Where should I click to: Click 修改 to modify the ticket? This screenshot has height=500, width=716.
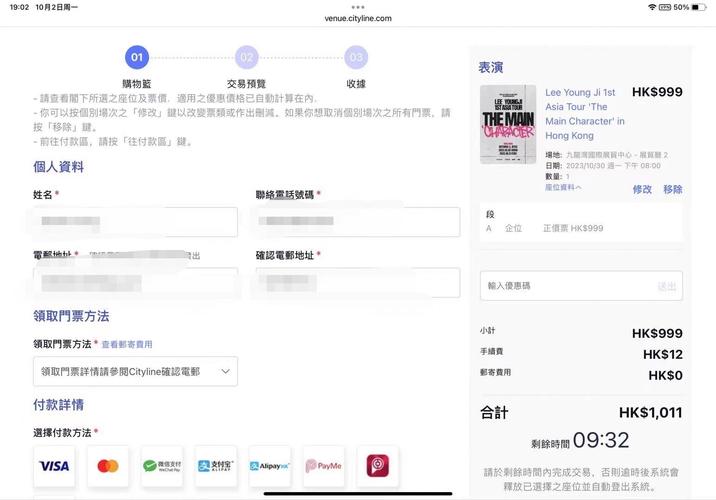click(x=642, y=189)
